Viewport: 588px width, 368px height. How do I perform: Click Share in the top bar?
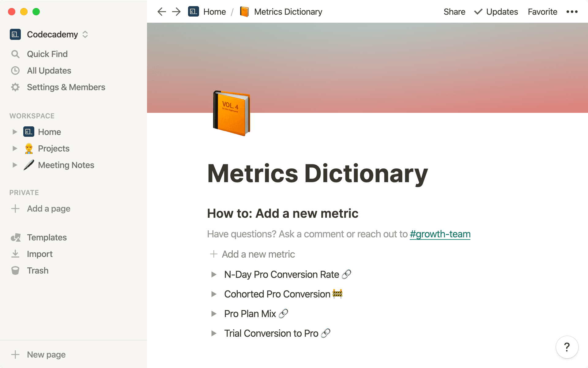pos(454,12)
